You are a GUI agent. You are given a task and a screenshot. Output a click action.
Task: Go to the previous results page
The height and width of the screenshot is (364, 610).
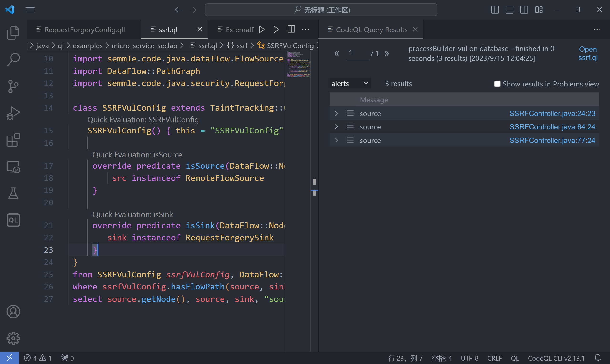tap(336, 53)
